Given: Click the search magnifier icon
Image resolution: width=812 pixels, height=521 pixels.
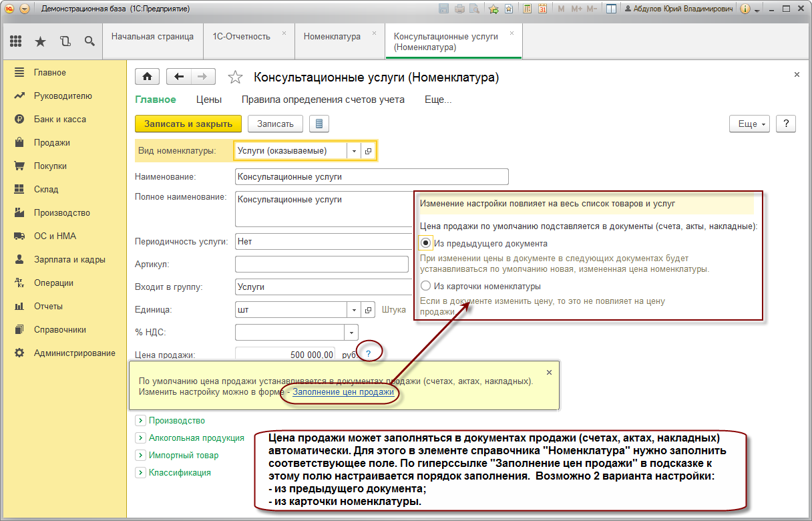Looking at the screenshot, I should tap(89, 41).
